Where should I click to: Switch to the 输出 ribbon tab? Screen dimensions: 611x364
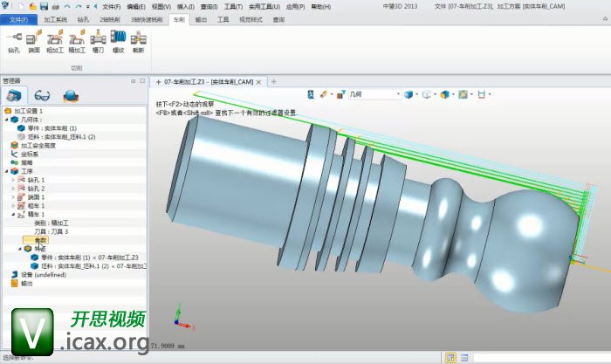pos(202,17)
